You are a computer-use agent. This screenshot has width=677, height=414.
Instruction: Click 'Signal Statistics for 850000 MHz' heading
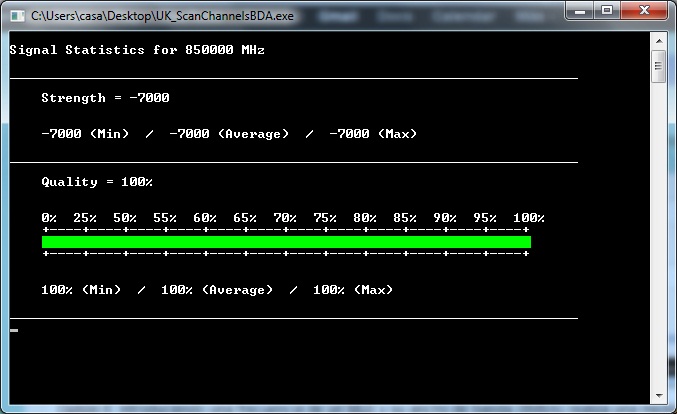pos(137,50)
